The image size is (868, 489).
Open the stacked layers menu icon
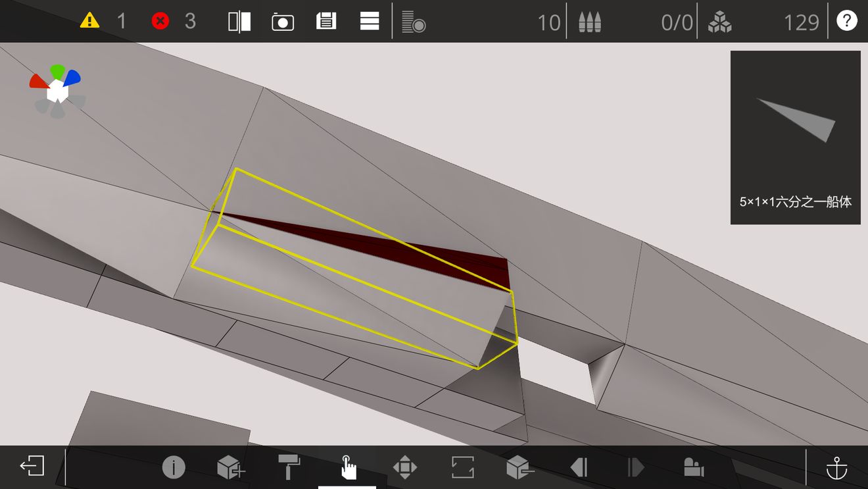[370, 21]
